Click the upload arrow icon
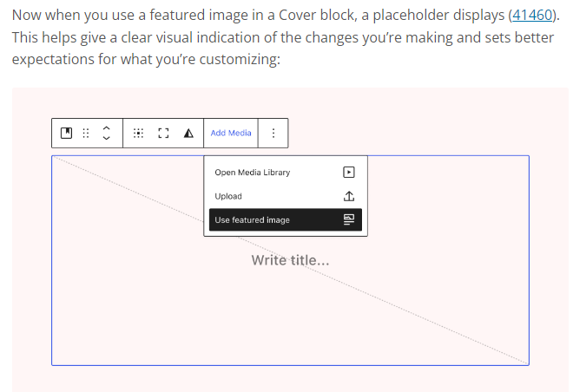This screenshot has width=573, height=392. tap(349, 196)
